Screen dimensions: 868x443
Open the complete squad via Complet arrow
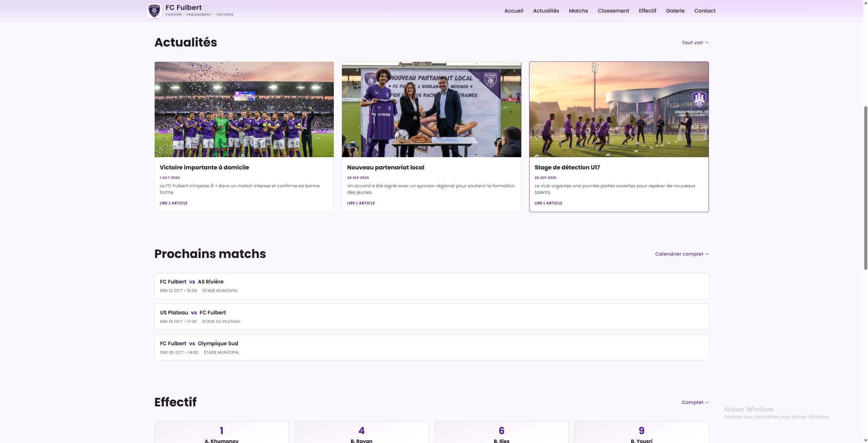point(695,402)
